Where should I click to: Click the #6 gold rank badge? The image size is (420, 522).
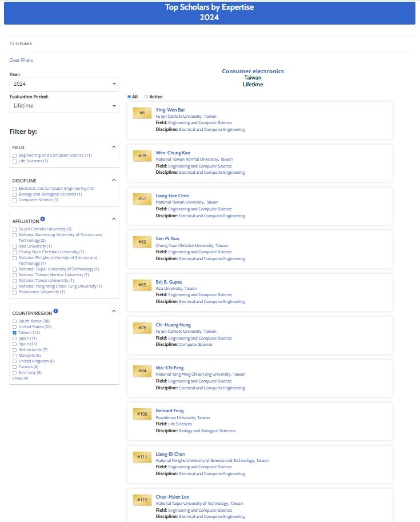142,113
